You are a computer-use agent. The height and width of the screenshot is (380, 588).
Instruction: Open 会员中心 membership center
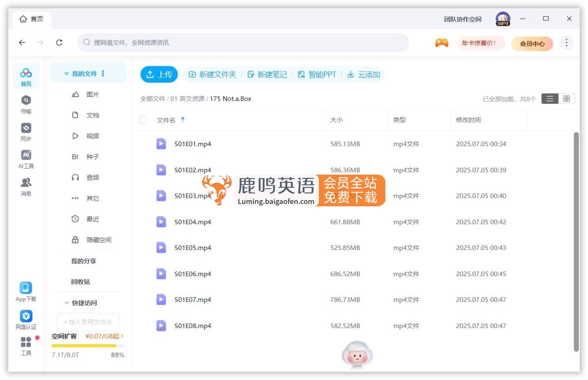pos(531,42)
